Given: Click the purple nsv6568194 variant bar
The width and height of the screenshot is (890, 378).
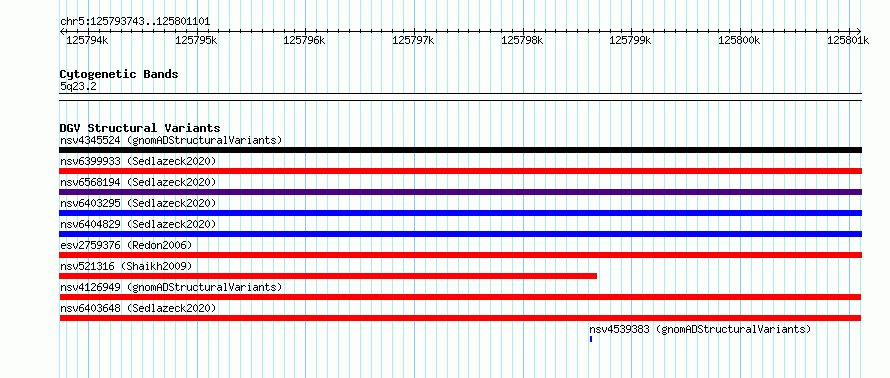Looking at the screenshot, I should coord(460,192).
